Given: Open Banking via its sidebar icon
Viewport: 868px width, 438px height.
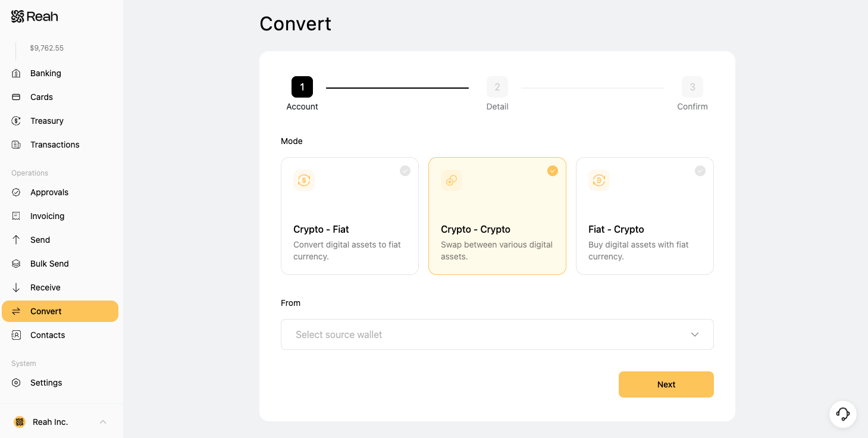Looking at the screenshot, I should (17, 73).
